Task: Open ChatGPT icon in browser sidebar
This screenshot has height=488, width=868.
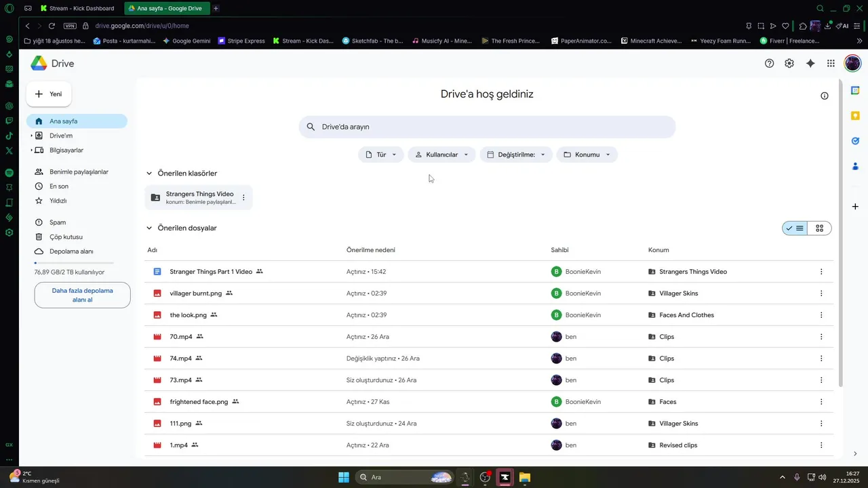Action: (9, 106)
